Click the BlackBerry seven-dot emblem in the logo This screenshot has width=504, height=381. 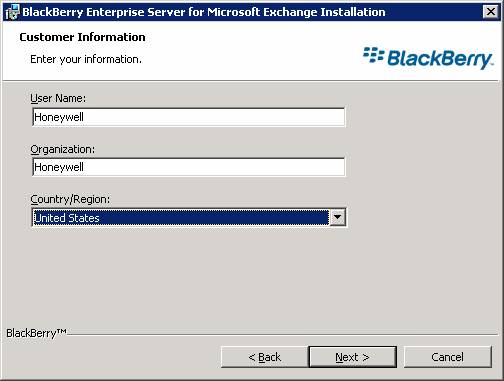pyautogui.click(x=374, y=55)
